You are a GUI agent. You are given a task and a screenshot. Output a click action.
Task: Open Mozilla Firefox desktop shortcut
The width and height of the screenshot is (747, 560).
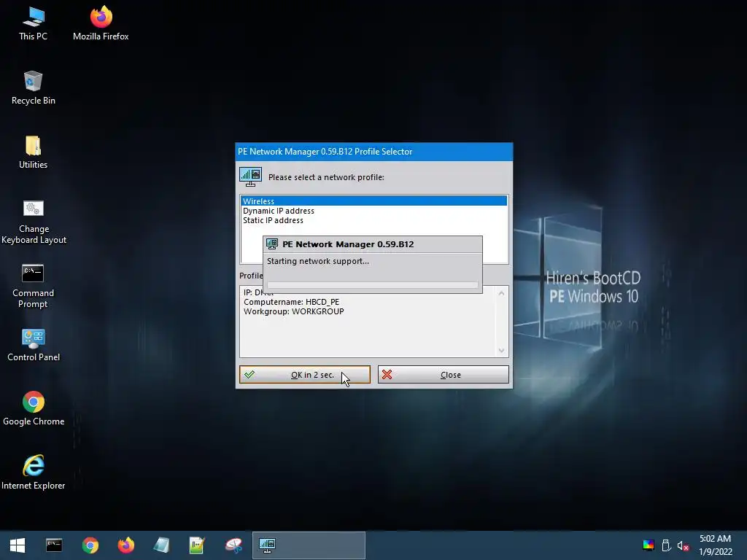tap(101, 24)
